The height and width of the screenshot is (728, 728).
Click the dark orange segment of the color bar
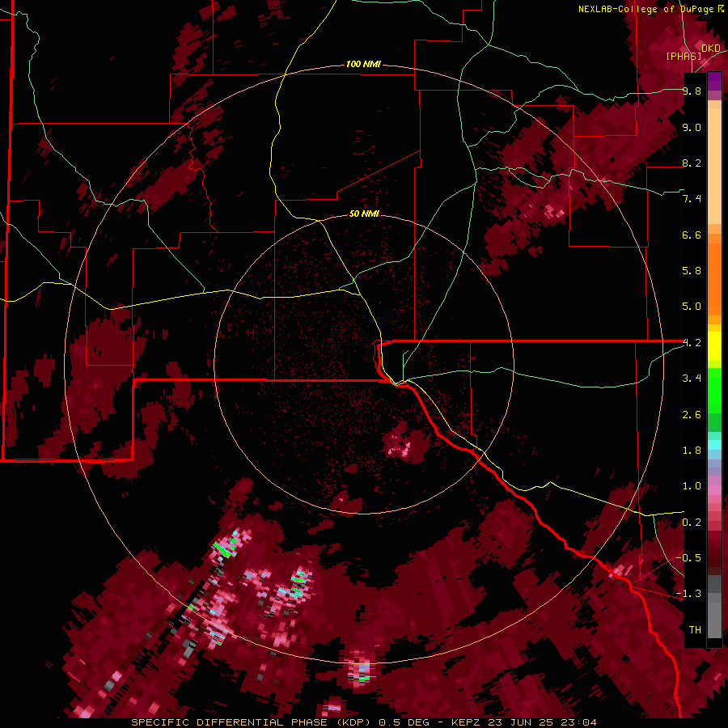point(714,280)
